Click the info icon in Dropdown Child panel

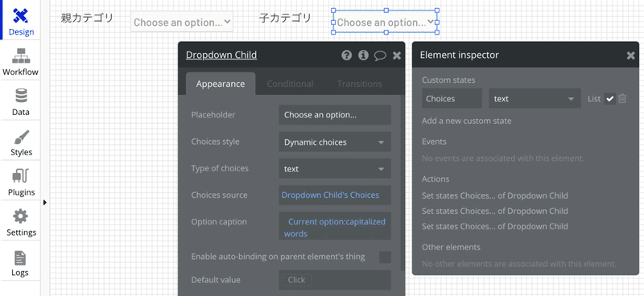[x=363, y=55]
